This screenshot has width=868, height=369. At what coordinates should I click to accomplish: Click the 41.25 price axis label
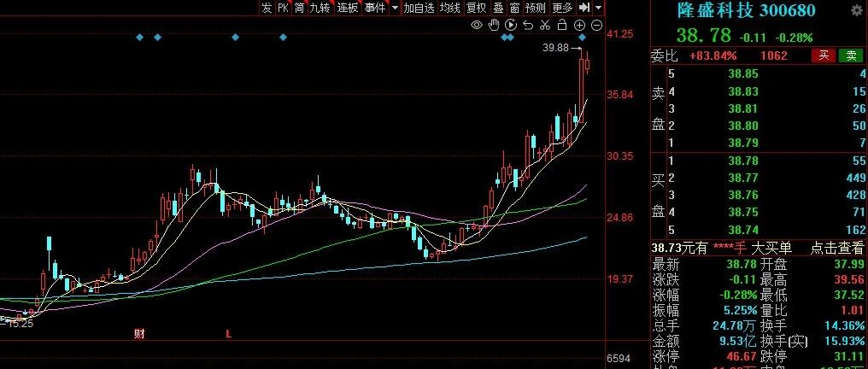[x=620, y=34]
